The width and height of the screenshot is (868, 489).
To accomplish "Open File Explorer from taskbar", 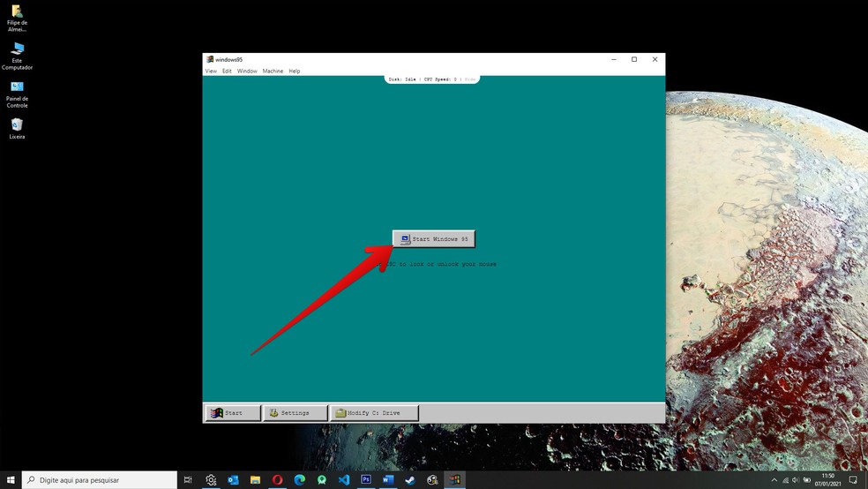I will [255, 479].
